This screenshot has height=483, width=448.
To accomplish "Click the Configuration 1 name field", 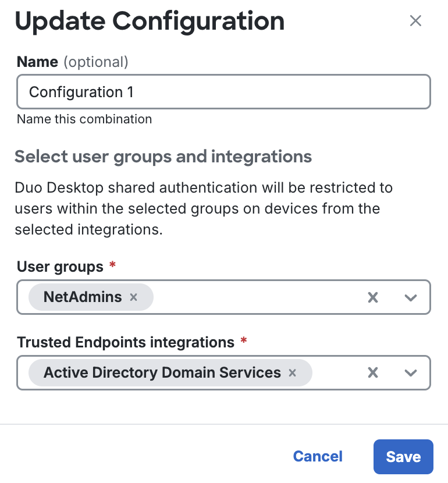I will pos(224,91).
